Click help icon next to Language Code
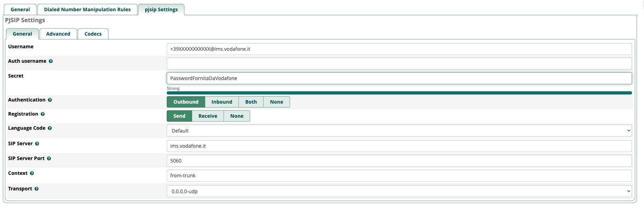 point(50,128)
